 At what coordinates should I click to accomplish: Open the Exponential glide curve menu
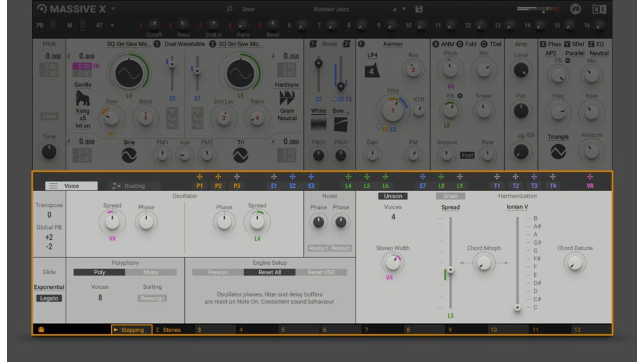(x=49, y=287)
